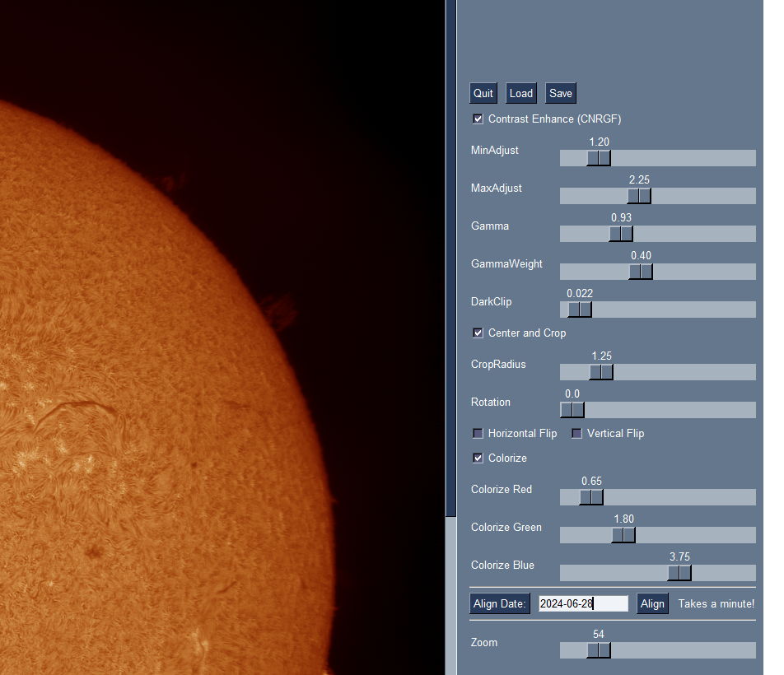Toggle the Center and Crop checkbox
784x675 pixels.
(478, 333)
